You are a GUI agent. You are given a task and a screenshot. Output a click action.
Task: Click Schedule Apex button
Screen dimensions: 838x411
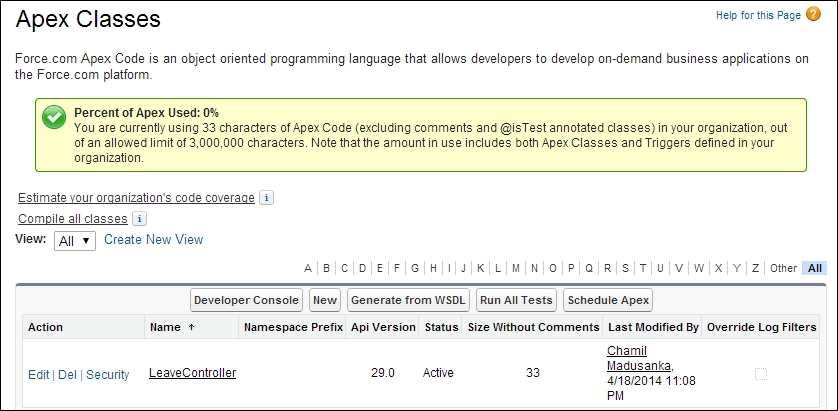coord(608,300)
